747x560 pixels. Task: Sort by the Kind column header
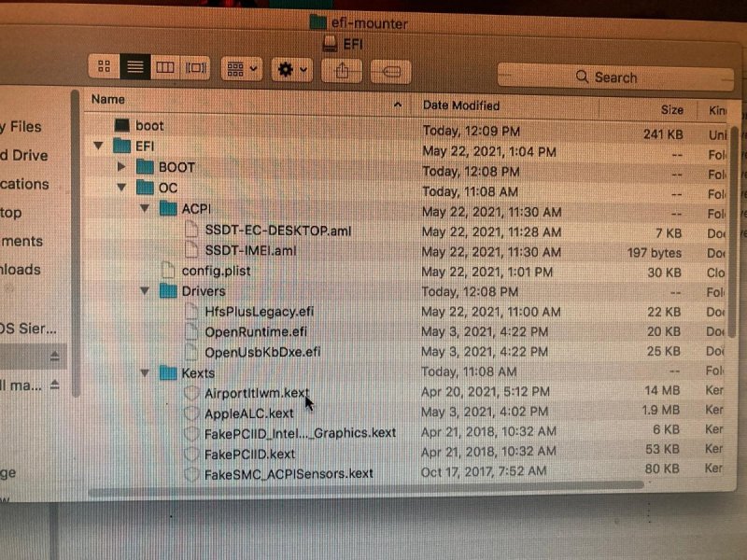click(x=717, y=110)
